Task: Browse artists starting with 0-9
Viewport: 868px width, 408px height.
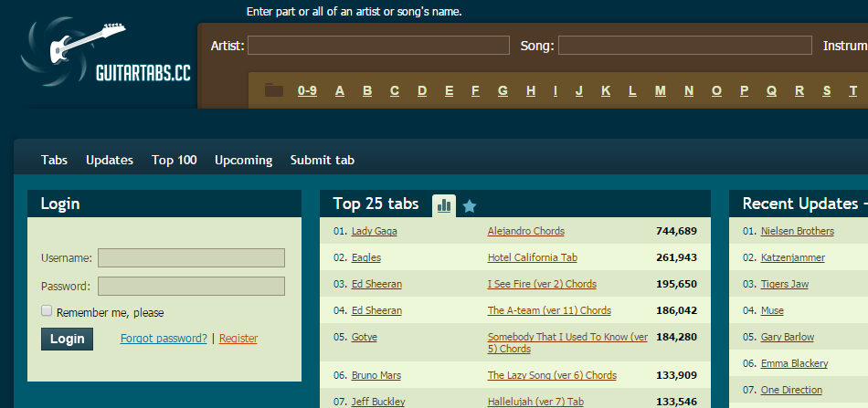Action: coord(307,90)
